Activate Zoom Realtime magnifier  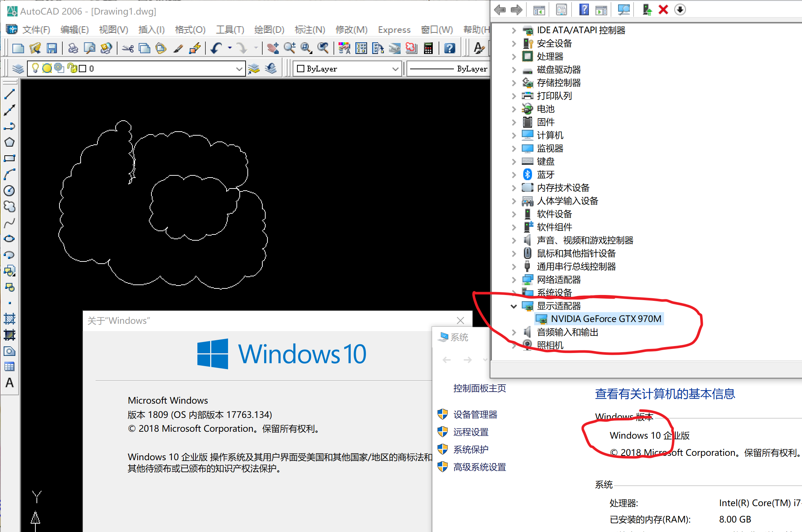tap(290, 48)
